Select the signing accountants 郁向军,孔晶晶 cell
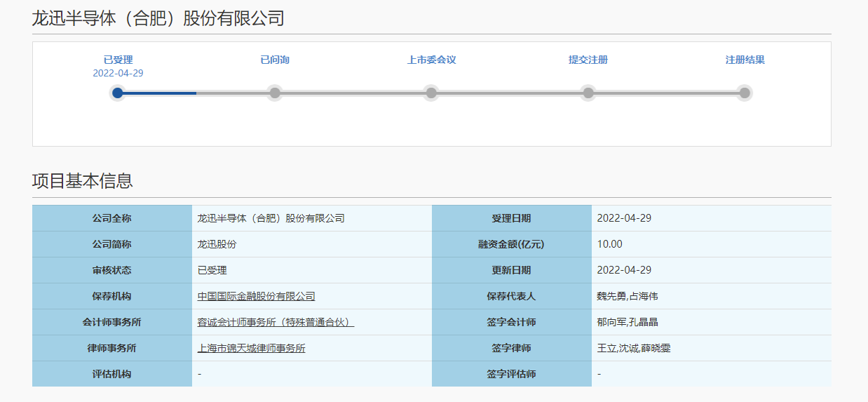The height and width of the screenshot is (402, 868). coord(628,322)
